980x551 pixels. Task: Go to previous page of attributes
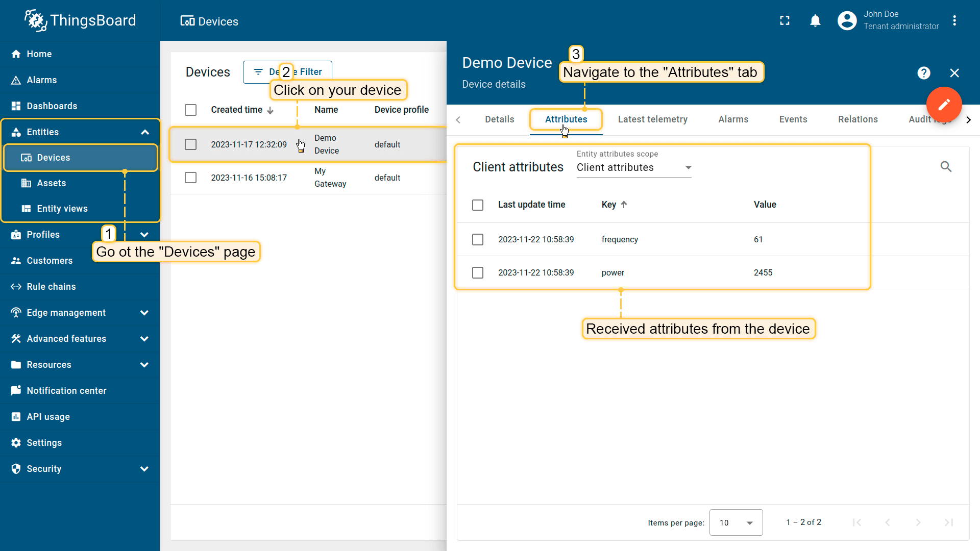tap(888, 522)
